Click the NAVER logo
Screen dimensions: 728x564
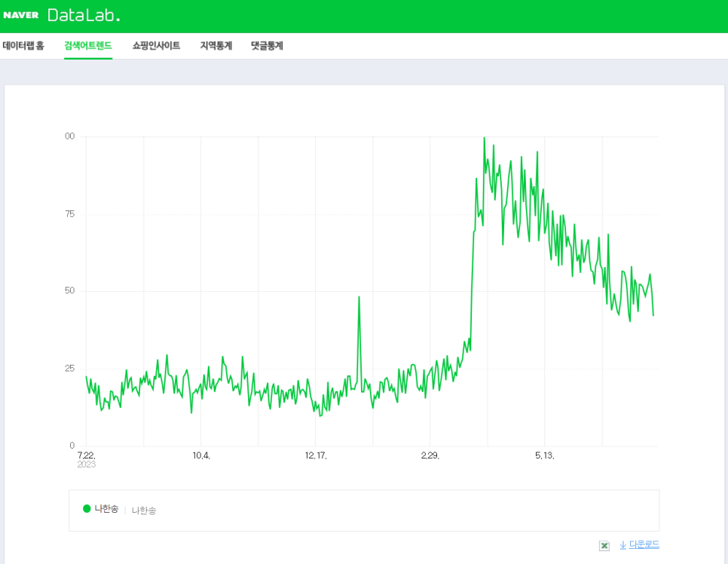click(21, 15)
